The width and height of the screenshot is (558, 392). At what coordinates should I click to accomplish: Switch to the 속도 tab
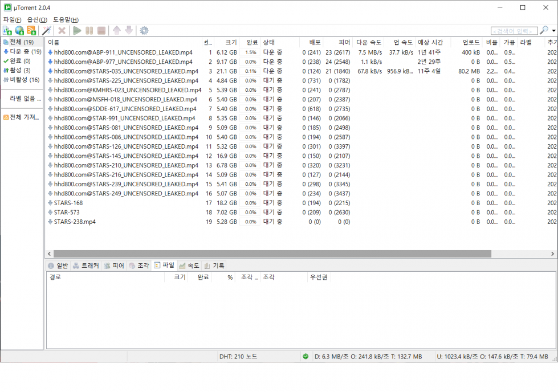(189, 266)
